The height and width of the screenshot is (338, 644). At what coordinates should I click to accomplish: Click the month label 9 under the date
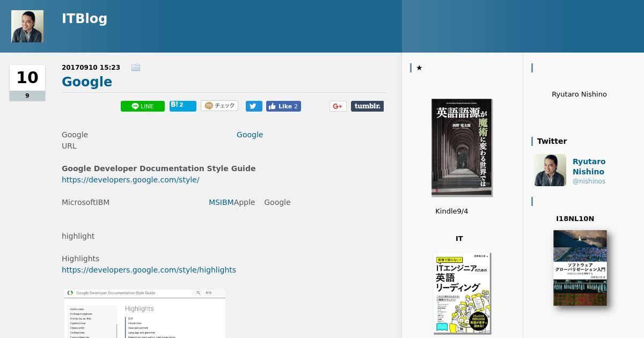[27, 95]
